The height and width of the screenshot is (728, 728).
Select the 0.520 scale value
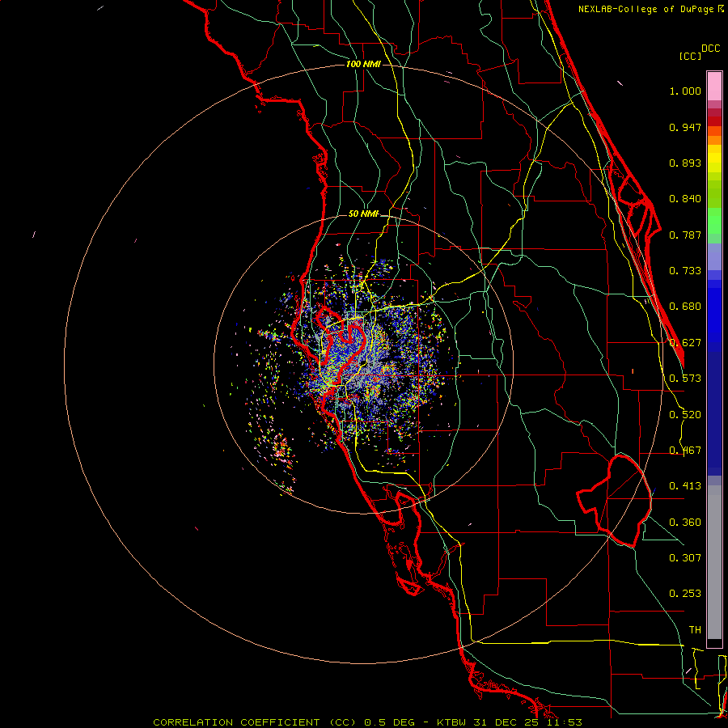[685, 415]
